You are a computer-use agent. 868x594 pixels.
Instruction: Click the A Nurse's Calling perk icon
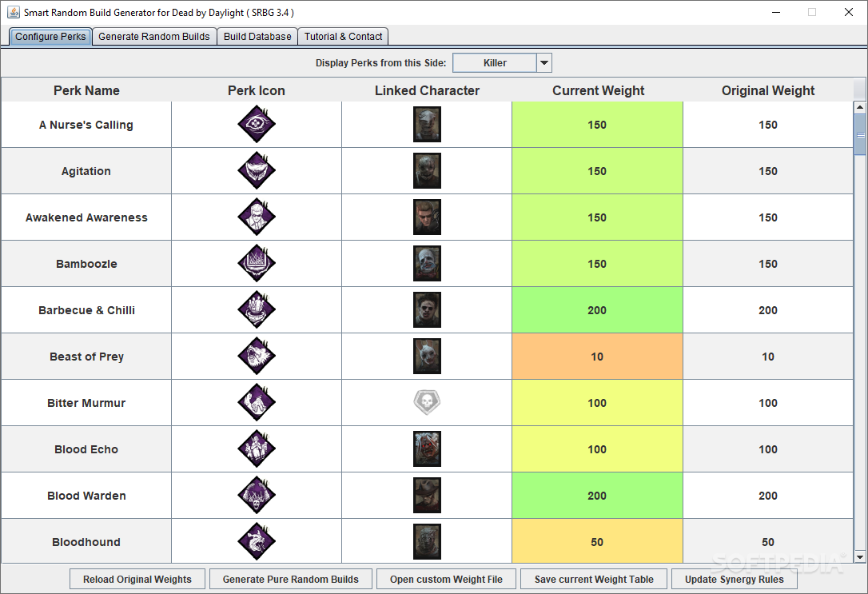point(257,124)
